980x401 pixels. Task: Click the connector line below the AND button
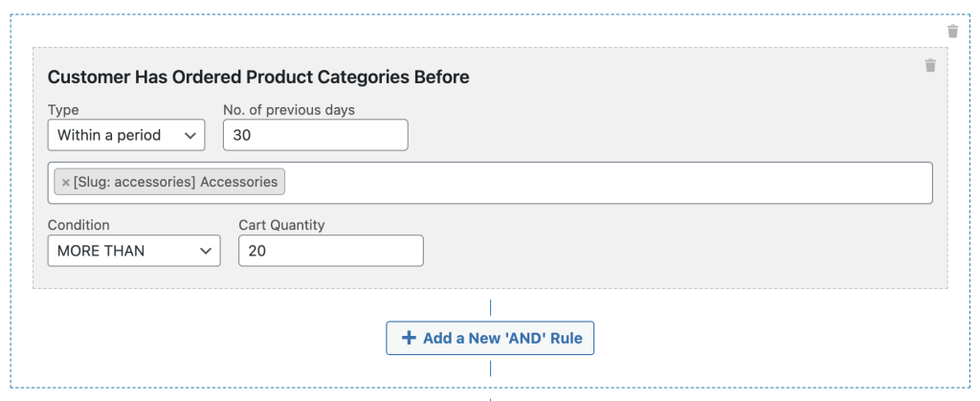490,368
